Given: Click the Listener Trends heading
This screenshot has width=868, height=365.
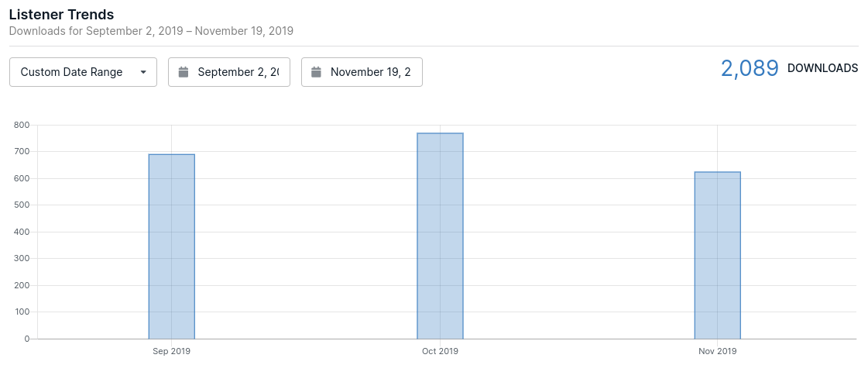Looking at the screenshot, I should coord(61,15).
